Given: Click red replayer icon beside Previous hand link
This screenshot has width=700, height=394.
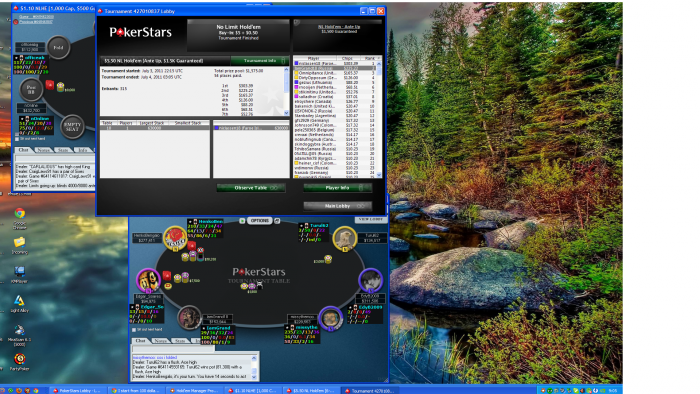Looking at the screenshot, I should click(x=16, y=22).
